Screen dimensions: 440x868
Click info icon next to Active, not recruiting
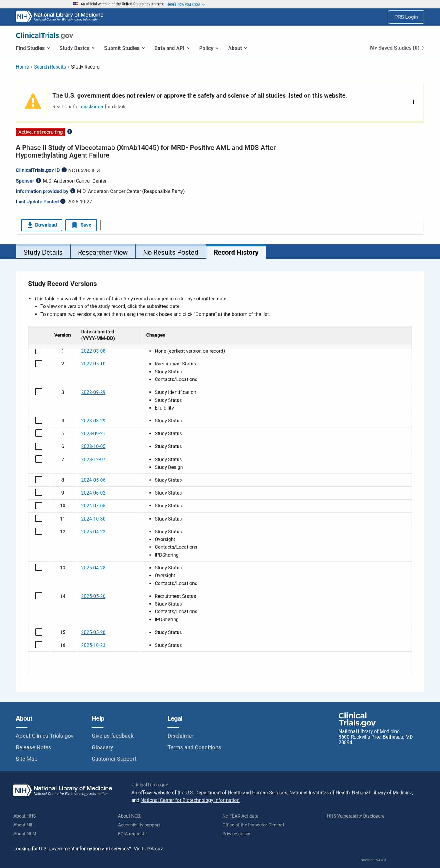pyautogui.click(x=70, y=132)
